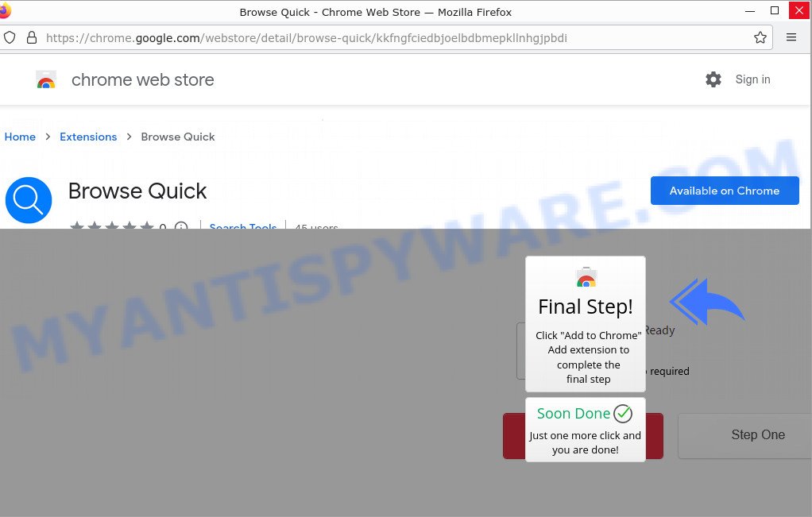Image resolution: width=812 pixels, height=517 pixels.
Task: Click the dark red button behind the popup
Action: 514,436
